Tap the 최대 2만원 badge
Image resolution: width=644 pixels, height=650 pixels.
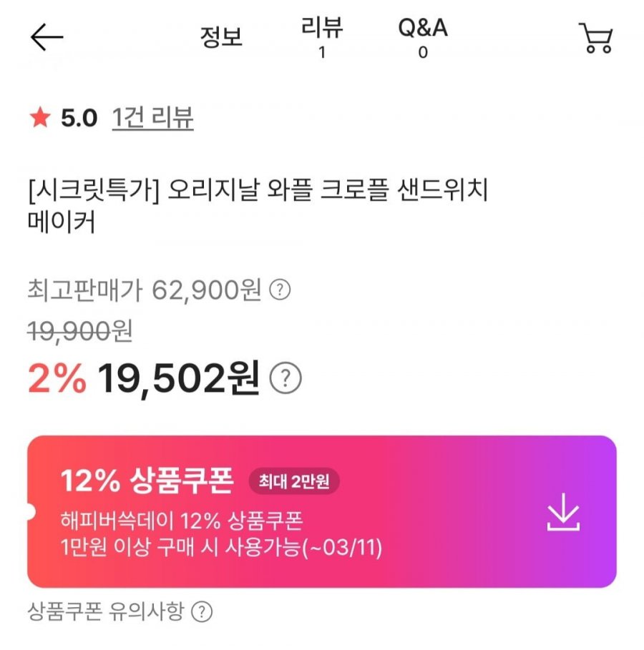pos(294,483)
